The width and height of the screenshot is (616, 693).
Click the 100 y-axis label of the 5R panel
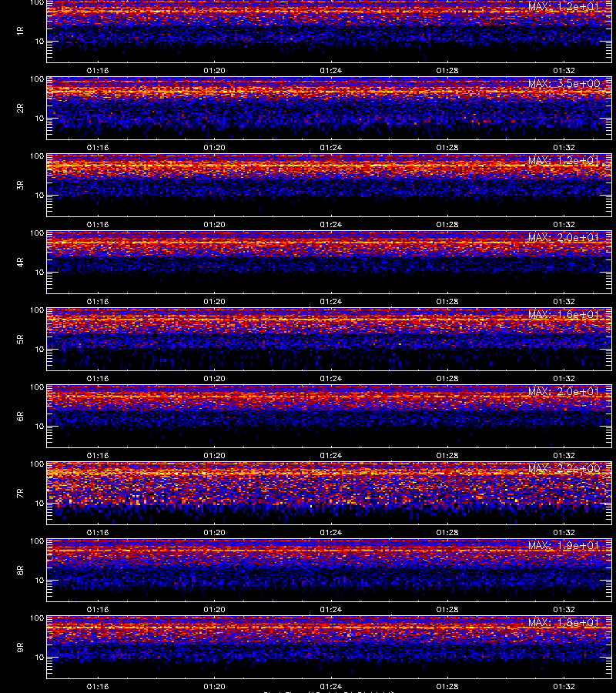click(x=37, y=310)
